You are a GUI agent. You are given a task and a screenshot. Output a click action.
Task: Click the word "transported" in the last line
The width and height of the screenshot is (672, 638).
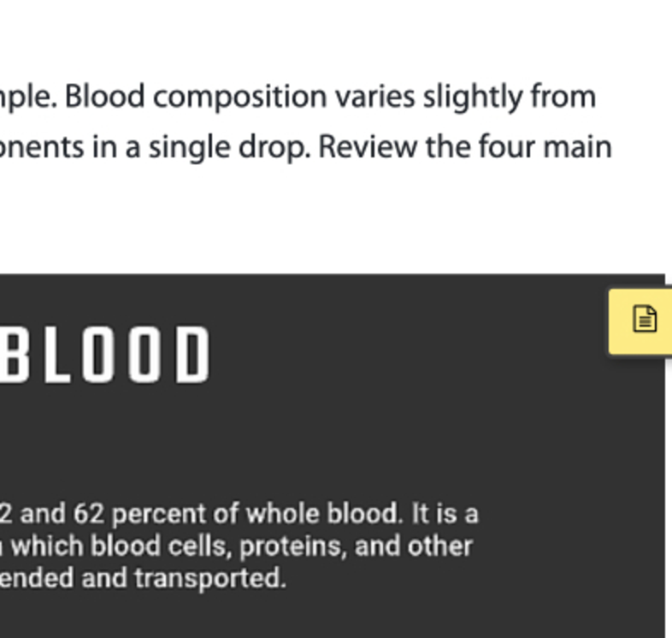pos(210,578)
